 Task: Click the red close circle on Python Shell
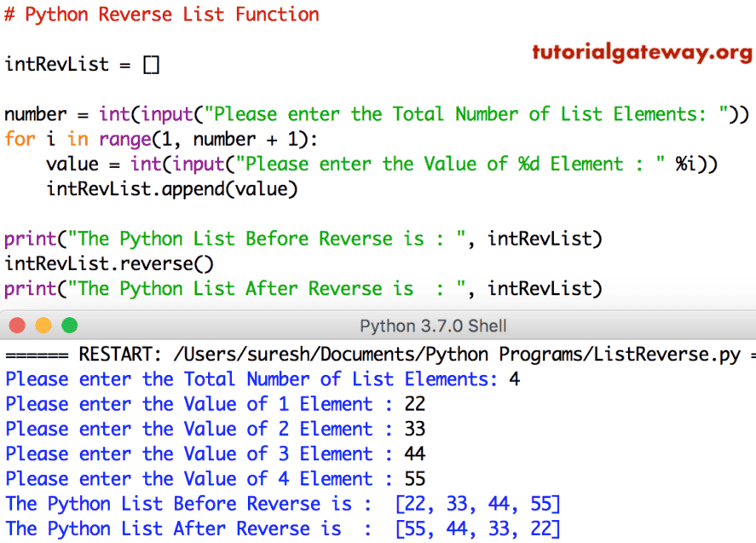(16, 326)
